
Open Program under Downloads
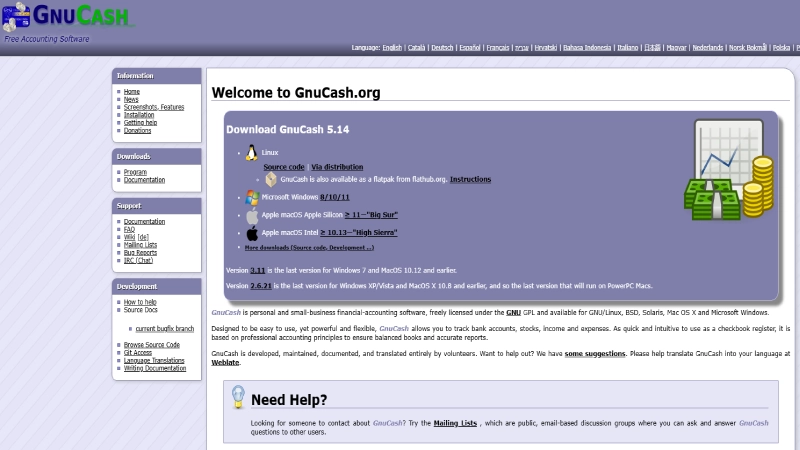[x=135, y=172]
